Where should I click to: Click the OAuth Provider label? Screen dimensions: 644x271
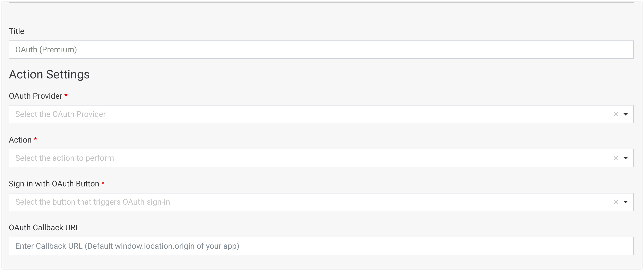(x=35, y=96)
